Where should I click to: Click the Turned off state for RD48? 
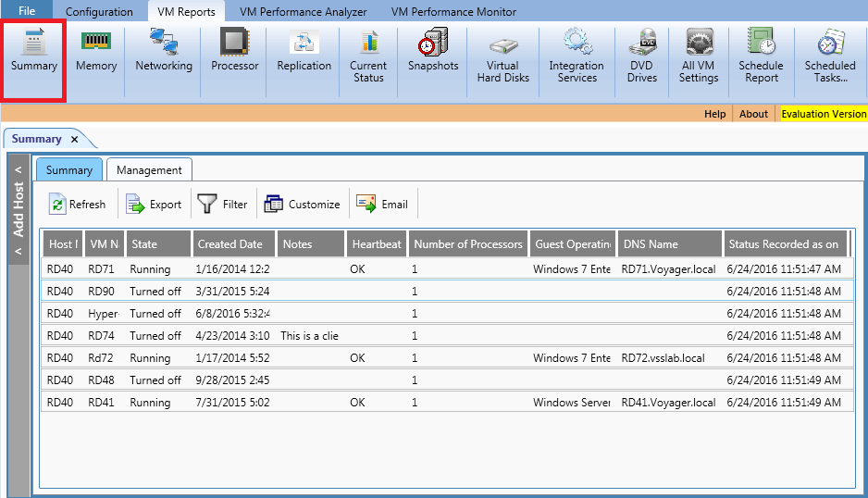155,380
